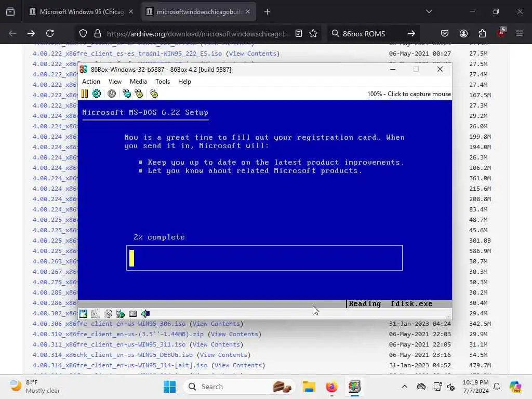Pause emulation in 86Box toolbar
The height and width of the screenshot is (399, 532).
pos(85,94)
